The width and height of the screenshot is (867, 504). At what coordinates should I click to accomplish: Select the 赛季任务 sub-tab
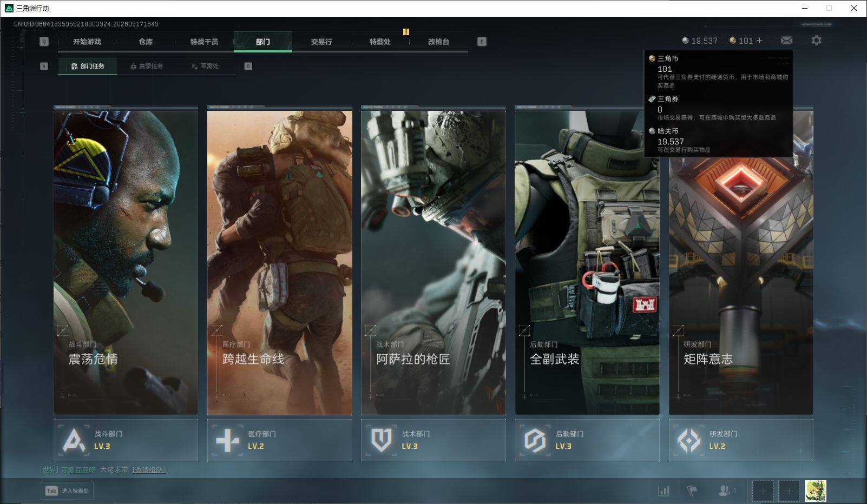[x=146, y=66]
